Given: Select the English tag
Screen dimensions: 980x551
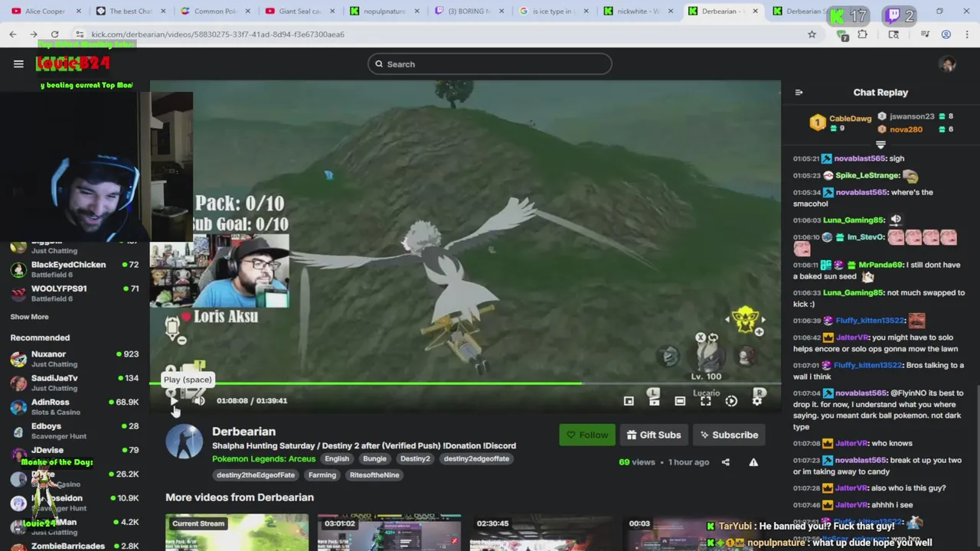Looking at the screenshot, I should 337,459.
